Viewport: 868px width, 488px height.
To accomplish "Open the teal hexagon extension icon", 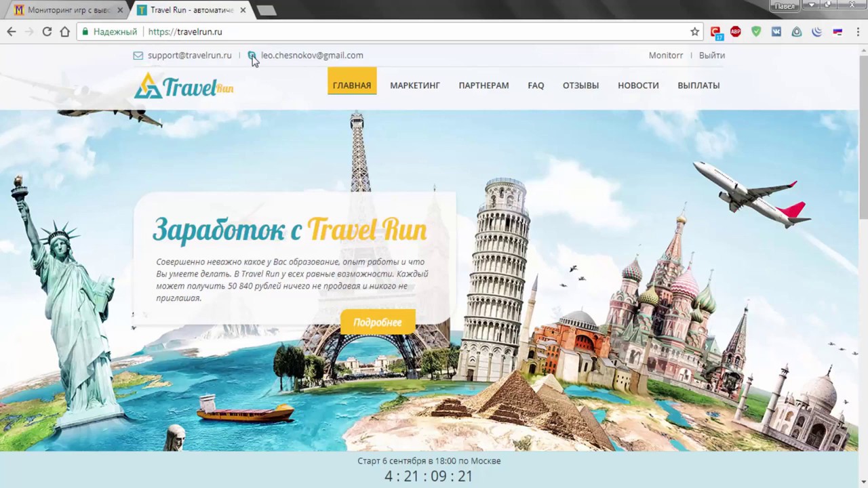I will pyautogui.click(x=797, y=32).
